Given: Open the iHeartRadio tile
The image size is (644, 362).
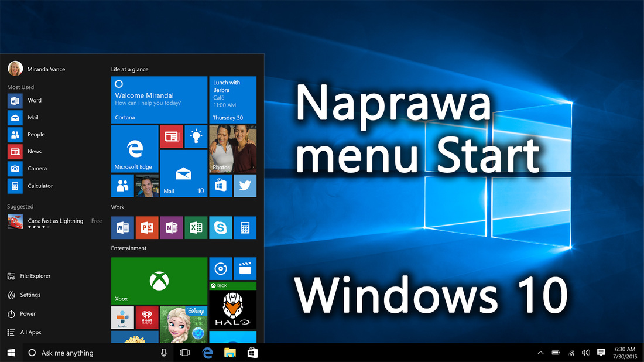Looking at the screenshot, I should (x=147, y=317).
